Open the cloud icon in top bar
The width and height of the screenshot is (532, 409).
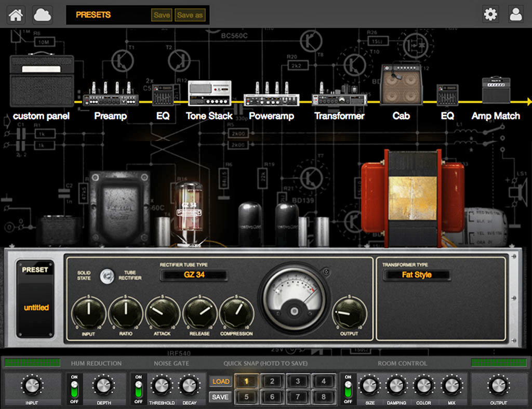[43, 15]
